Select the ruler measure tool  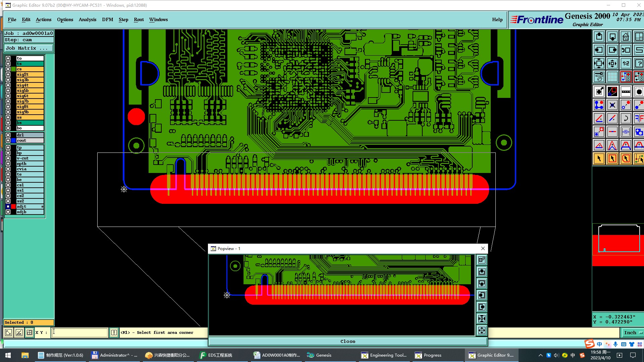pos(626,92)
